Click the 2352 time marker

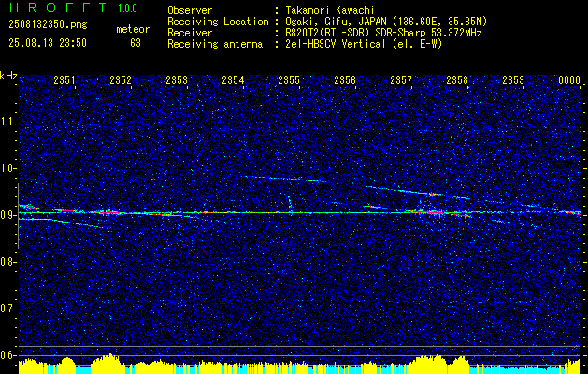pyautogui.click(x=121, y=79)
